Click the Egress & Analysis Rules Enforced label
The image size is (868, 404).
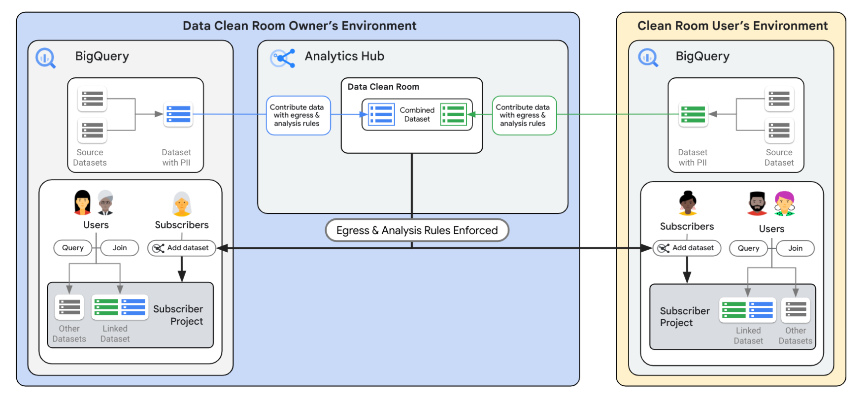pyautogui.click(x=417, y=230)
